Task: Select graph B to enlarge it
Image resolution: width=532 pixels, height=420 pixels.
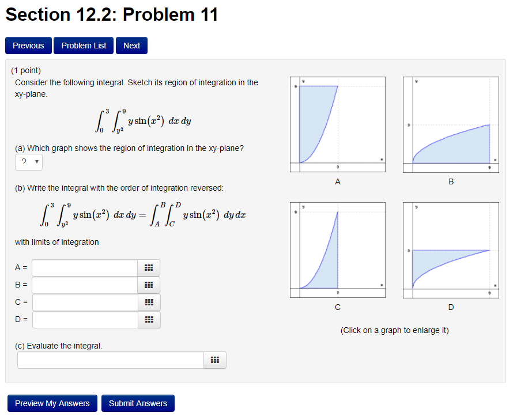Action: coord(451,122)
